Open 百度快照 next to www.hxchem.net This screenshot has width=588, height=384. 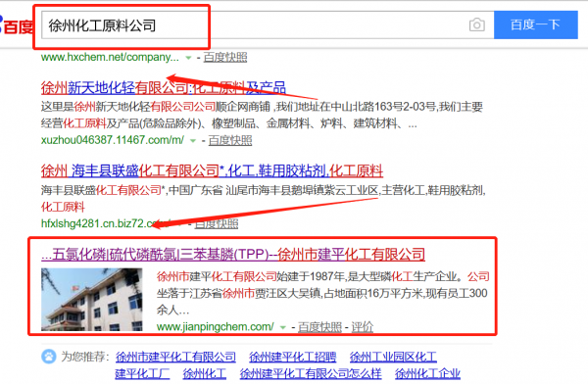point(225,57)
